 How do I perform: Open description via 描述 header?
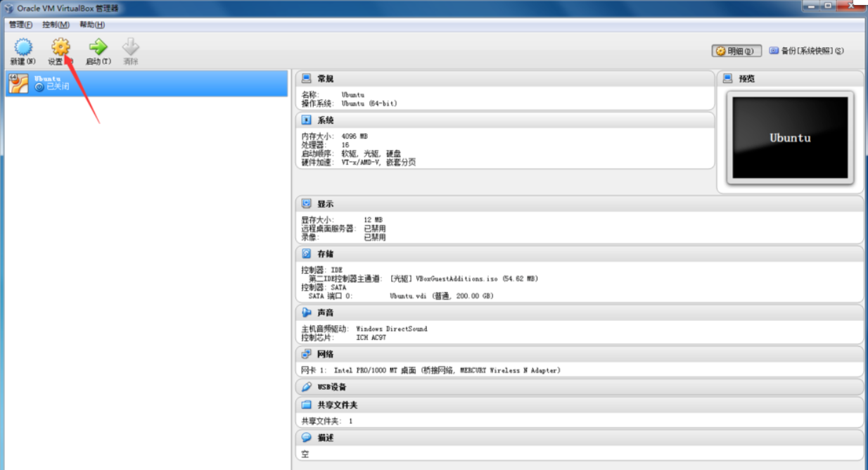326,438
